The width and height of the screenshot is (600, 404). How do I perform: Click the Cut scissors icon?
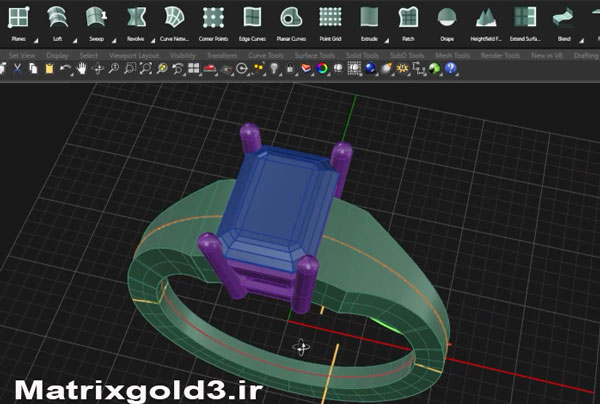[17, 69]
